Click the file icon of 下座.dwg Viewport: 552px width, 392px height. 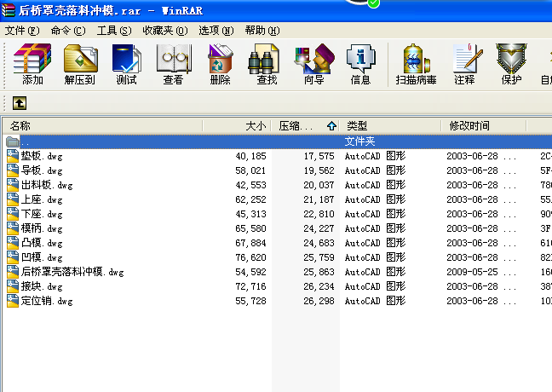click(13, 214)
